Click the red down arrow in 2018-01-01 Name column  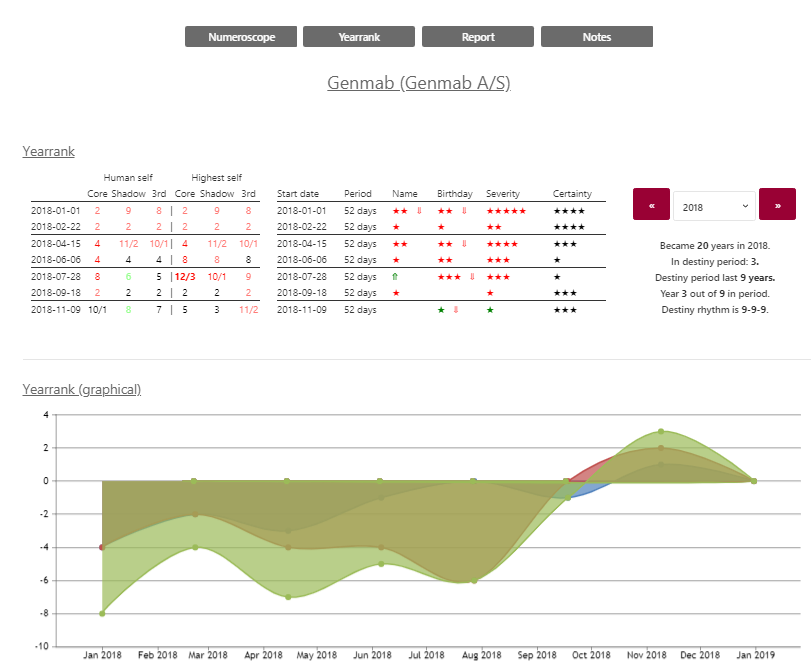click(419, 211)
